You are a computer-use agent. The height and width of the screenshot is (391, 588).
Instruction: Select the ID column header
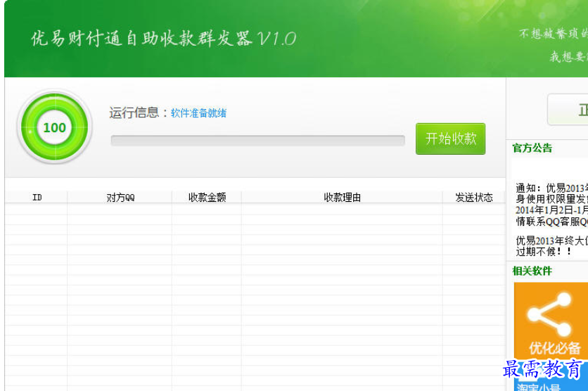[x=37, y=198]
